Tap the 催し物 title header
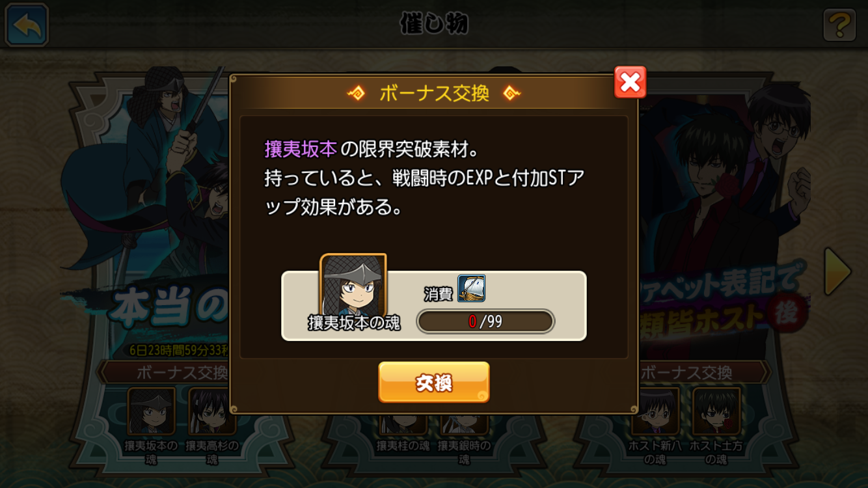 434,24
